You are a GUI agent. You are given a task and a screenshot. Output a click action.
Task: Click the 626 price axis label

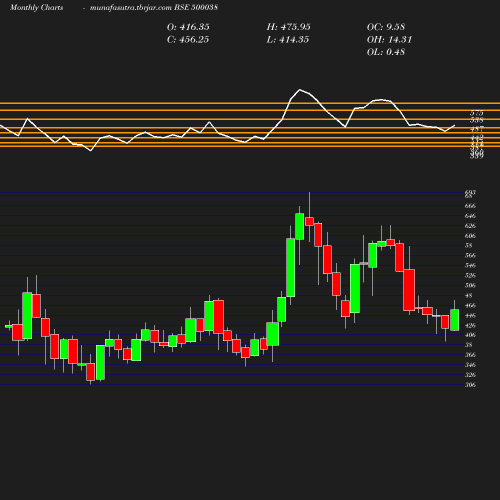point(470,226)
